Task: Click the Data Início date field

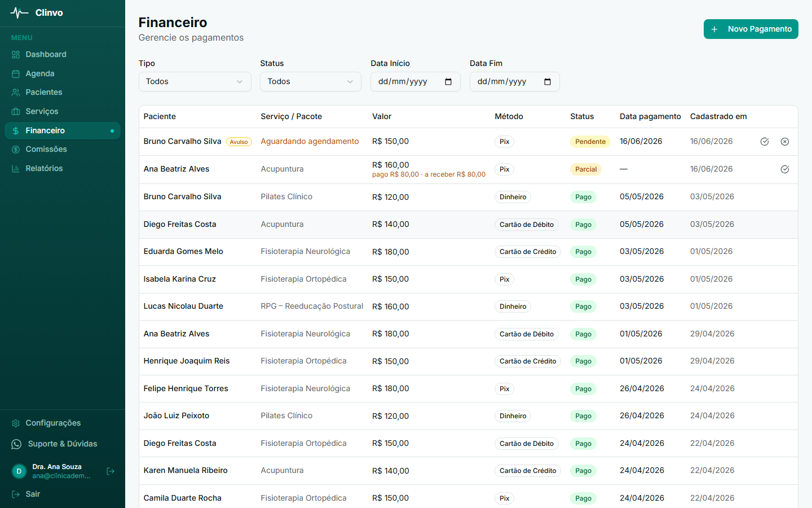Action: pyautogui.click(x=416, y=82)
